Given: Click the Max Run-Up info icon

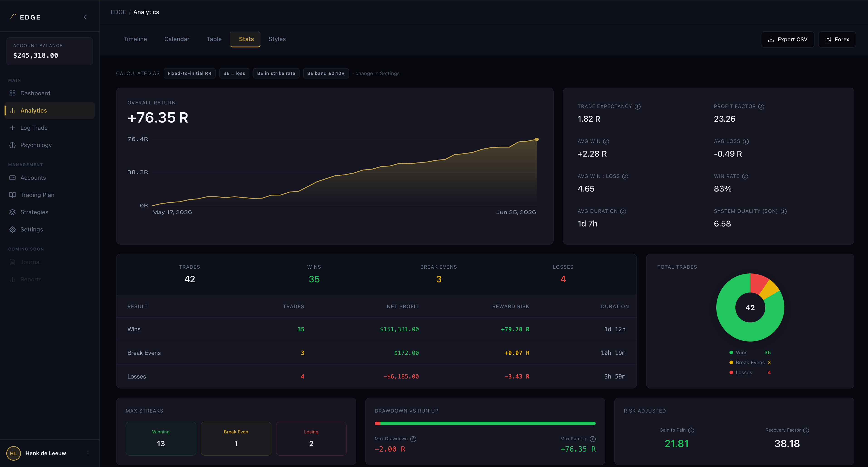Looking at the screenshot, I should [x=593, y=439].
